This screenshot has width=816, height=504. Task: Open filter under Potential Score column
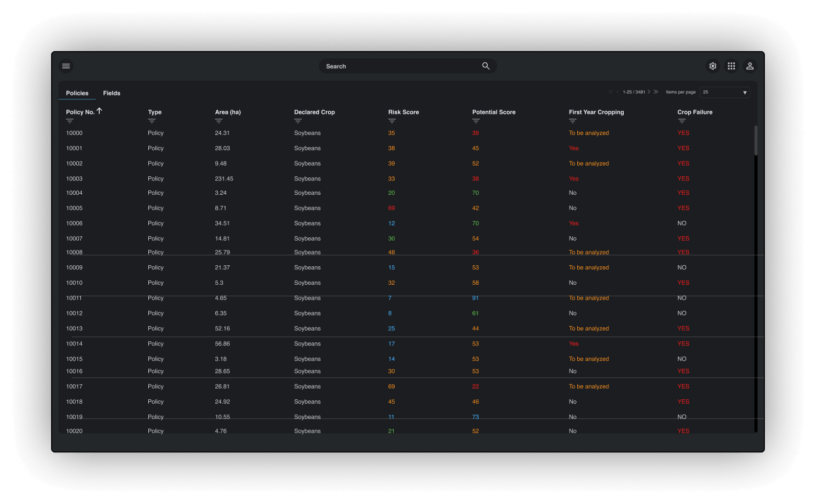coord(476,121)
